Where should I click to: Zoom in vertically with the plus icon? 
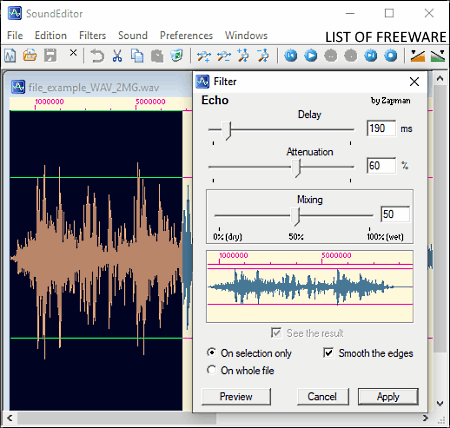pos(243,56)
